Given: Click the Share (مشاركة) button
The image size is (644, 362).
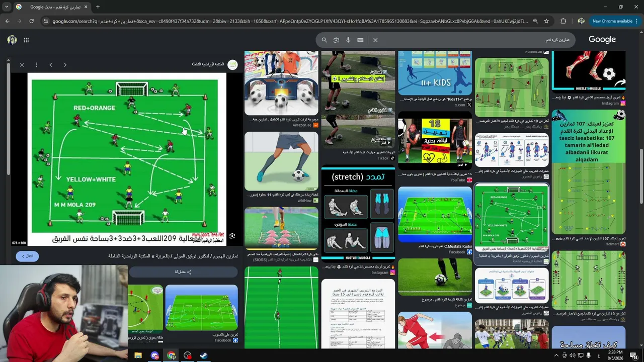Looking at the screenshot, I should pos(183,272).
